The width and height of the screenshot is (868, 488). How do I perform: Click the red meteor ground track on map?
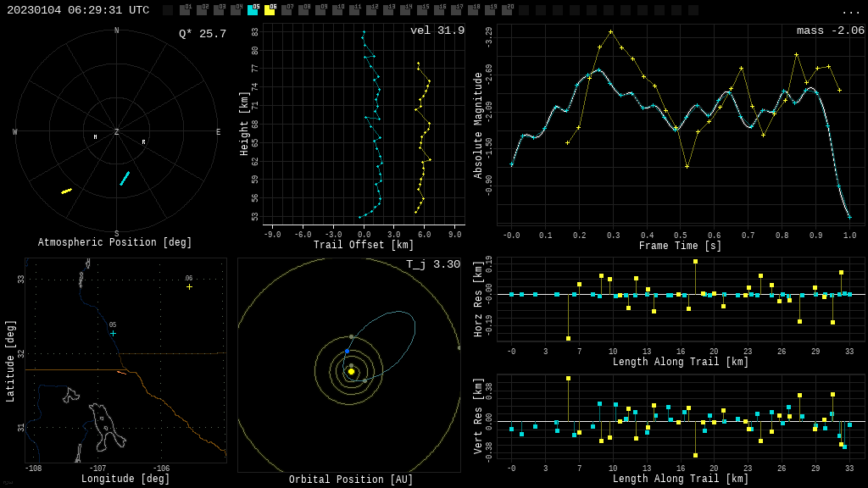(x=121, y=372)
